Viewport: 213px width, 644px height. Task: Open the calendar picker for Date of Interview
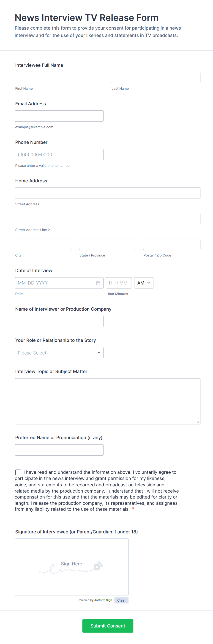coord(98,283)
